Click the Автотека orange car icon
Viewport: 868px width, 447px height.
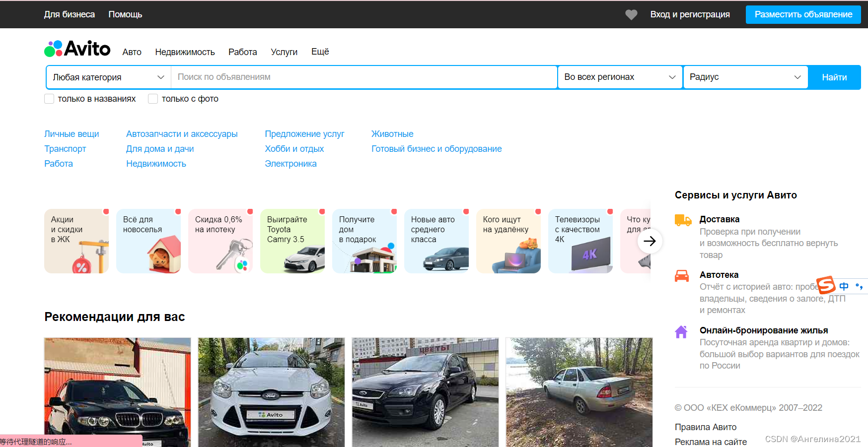click(x=682, y=275)
